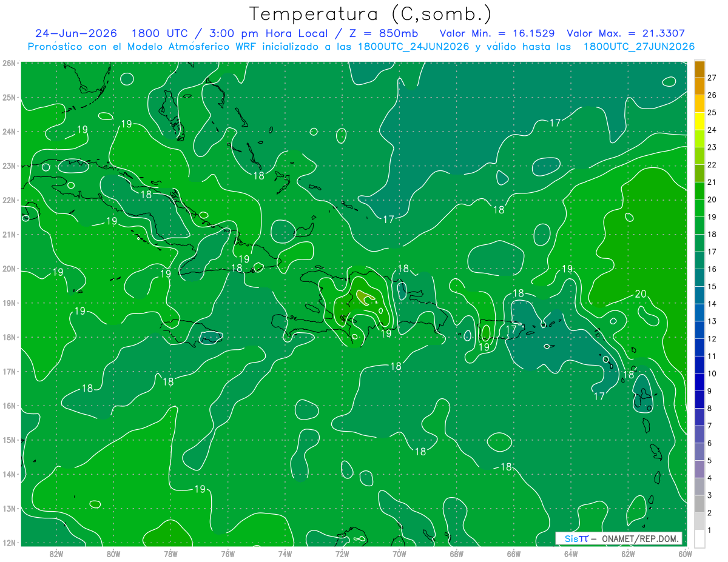
Task: Click the top brown-orange legend swatch above 27
Action: [x=699, y=69]
